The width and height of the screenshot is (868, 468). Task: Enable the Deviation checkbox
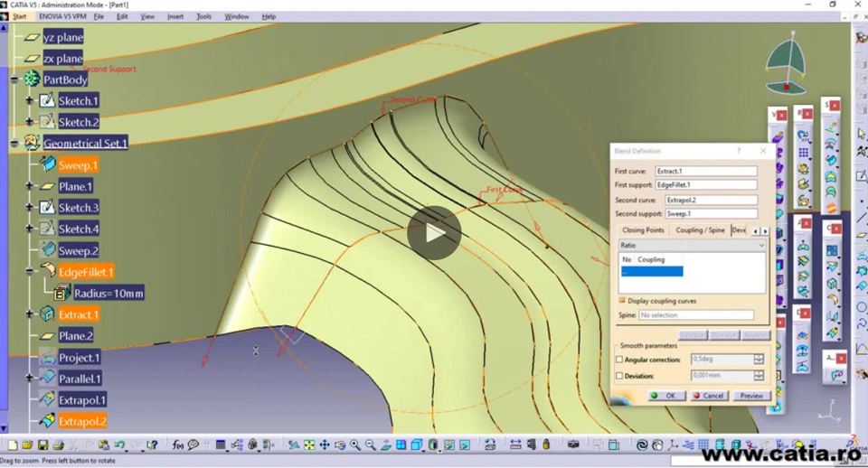(619, 376)
